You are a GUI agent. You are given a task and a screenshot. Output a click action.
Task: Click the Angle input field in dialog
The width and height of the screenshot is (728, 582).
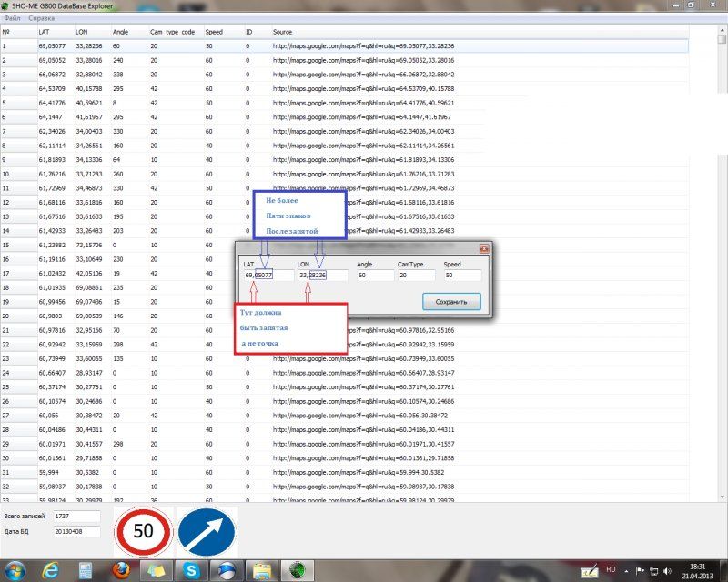click(373, 275)
